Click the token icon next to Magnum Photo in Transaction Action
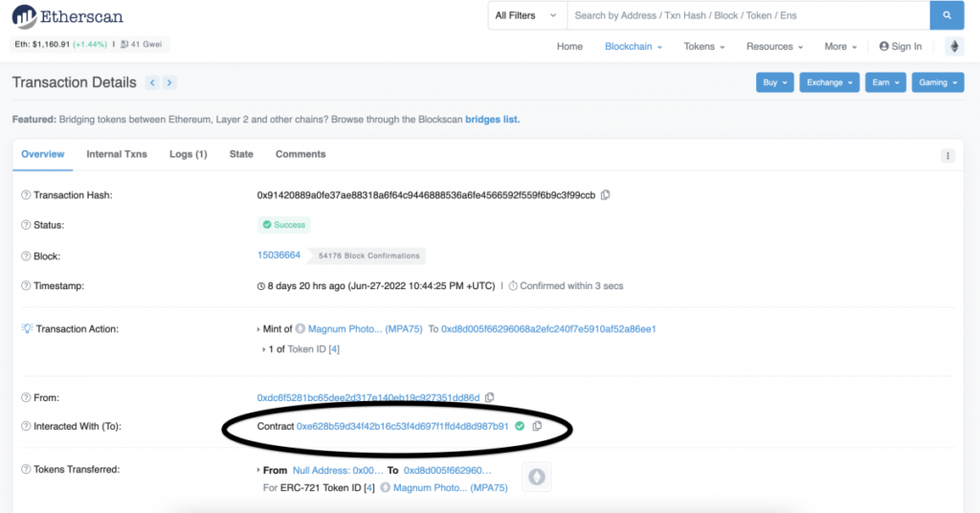980x513 pixels. (x=300, y=328)
